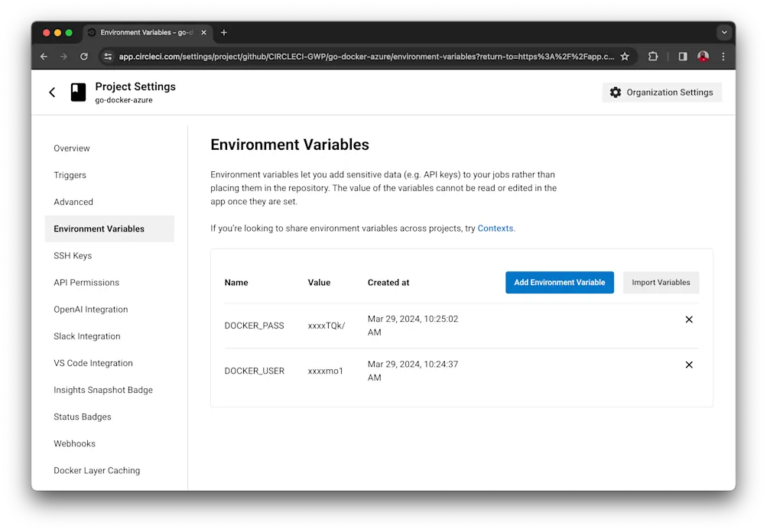Remove the DOCKER_PASS environment variable
The height and width of the screenshot is (532, 767).
687,319
